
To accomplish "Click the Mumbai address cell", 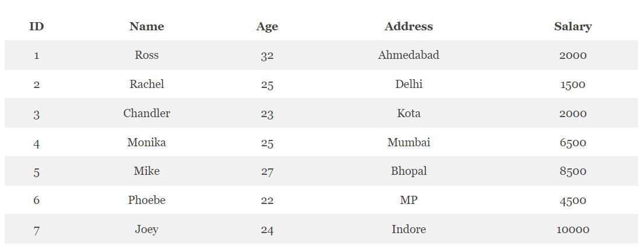I will tap(409, 142).
